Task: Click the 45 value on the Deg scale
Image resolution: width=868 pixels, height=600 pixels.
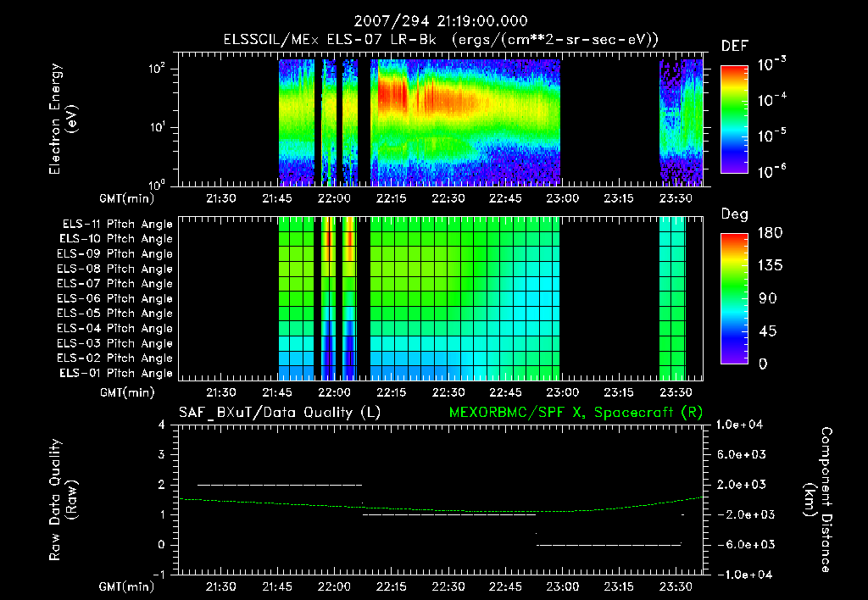Action: 768,331
